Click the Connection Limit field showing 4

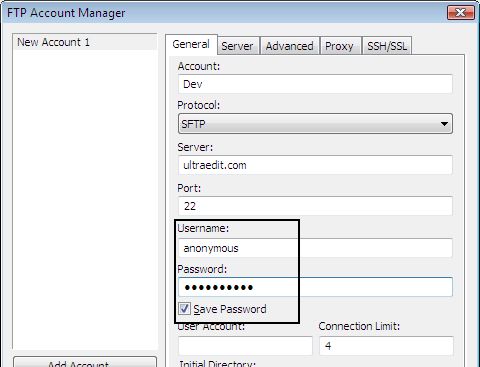[x=386, y=346]
